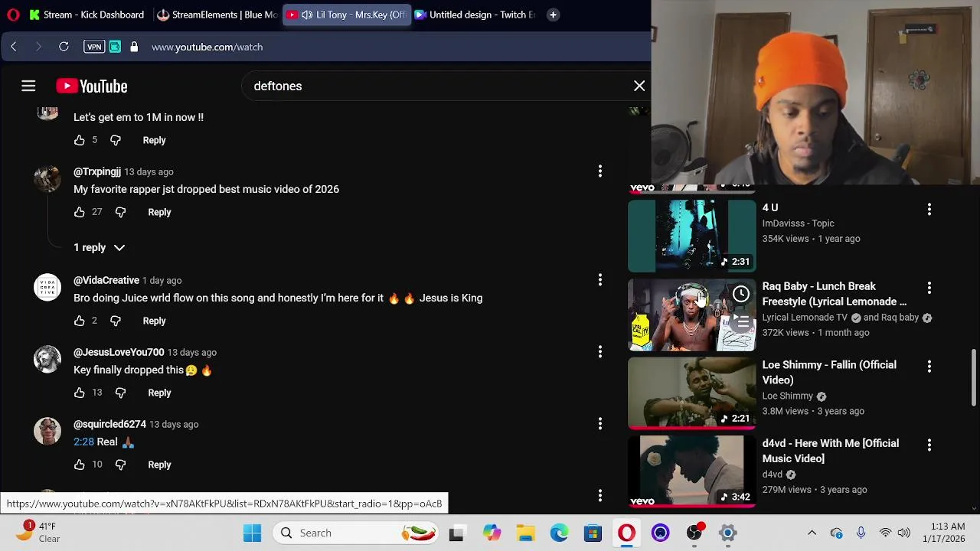Show hidden system tray icons chevron
This screenshot has height=551, width=980.
click(812, 533)
